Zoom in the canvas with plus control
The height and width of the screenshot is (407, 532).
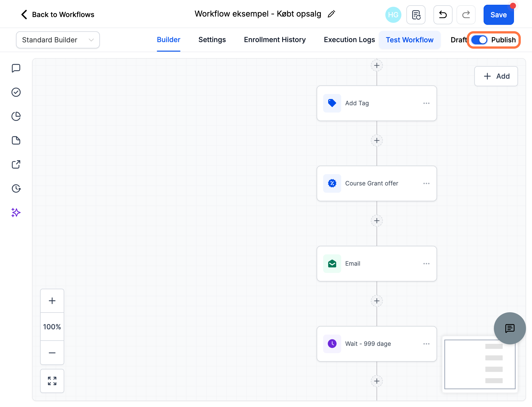pyautogui.click(x=52, y=301)
